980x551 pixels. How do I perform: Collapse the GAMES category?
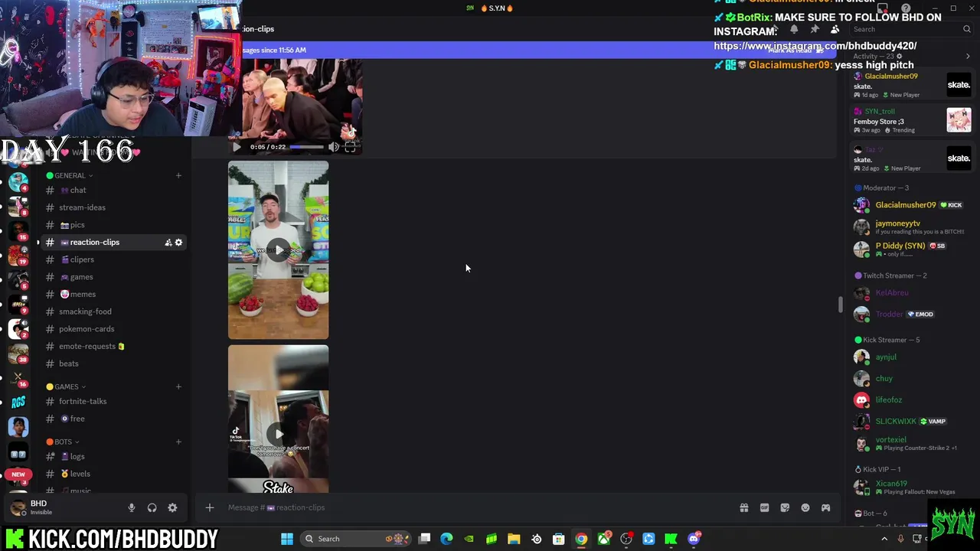click(x=66, y=386)
